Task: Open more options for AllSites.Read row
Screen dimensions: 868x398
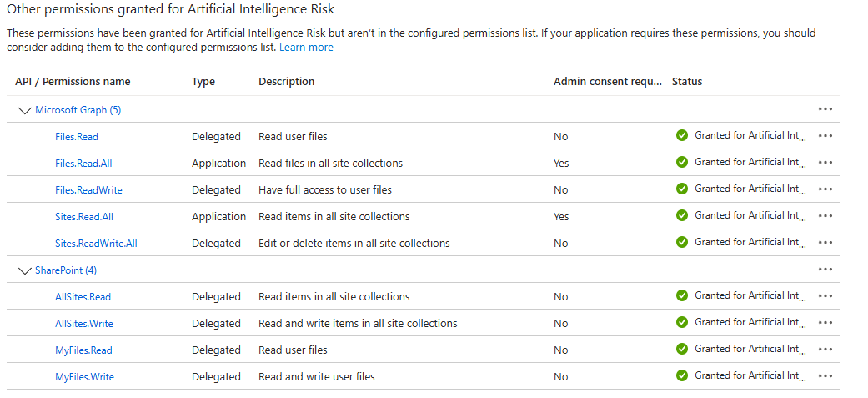Action: click(x=825, y=296)
